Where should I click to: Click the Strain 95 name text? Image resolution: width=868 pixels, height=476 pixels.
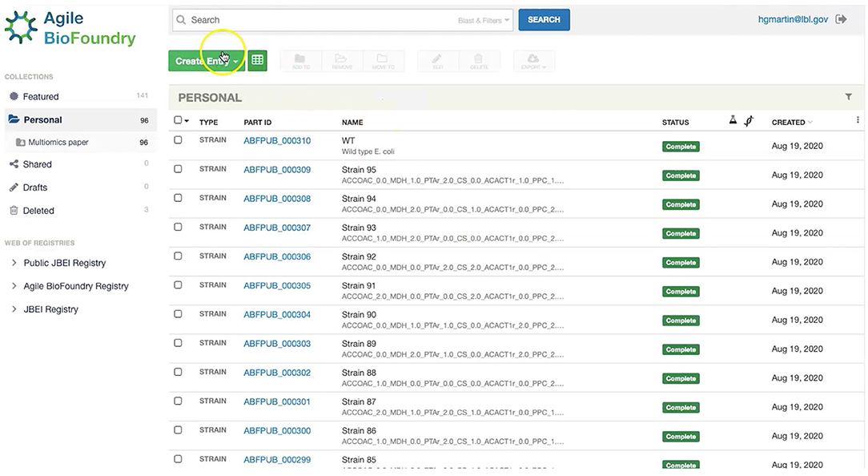[x=359, y=170]
